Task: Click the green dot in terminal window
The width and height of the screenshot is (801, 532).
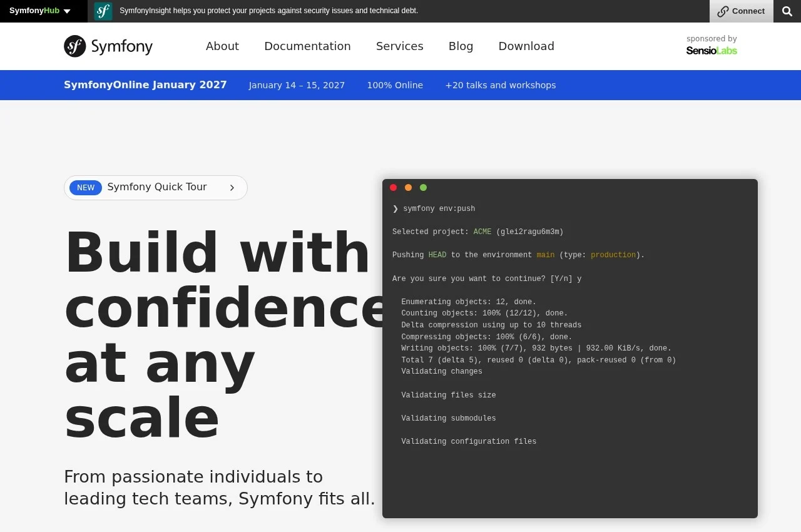Action: (423, 188)
